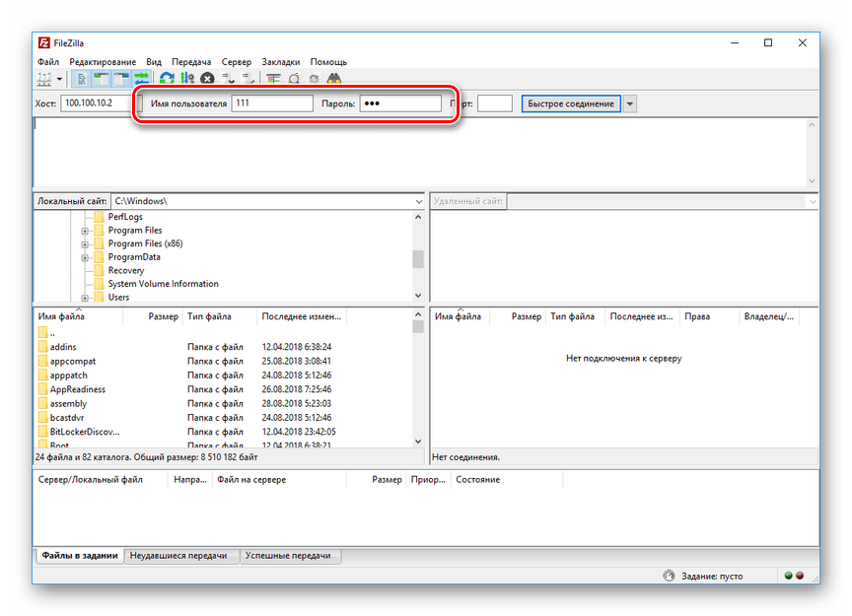Click the Refresh file lists icon
852x616 pixels.
pyautogui.click(x=167, y=78)
